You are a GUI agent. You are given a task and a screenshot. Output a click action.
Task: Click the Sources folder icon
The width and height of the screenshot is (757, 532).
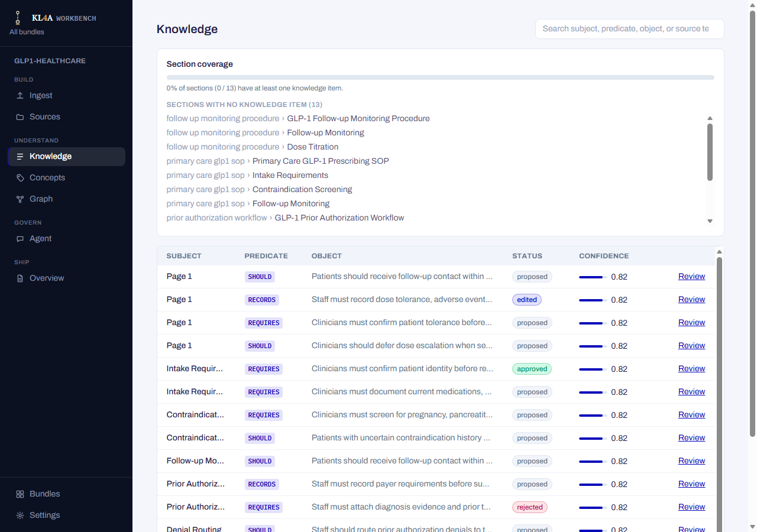click(20, 116)
